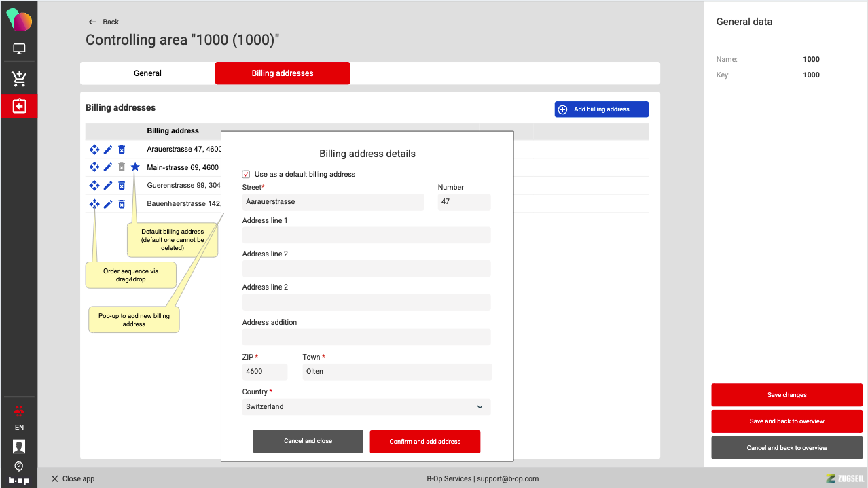Click drag handle icon for Bauenhaerstrasse row
Viewport: 868px width, 488px height.
[x=94, y=204]
